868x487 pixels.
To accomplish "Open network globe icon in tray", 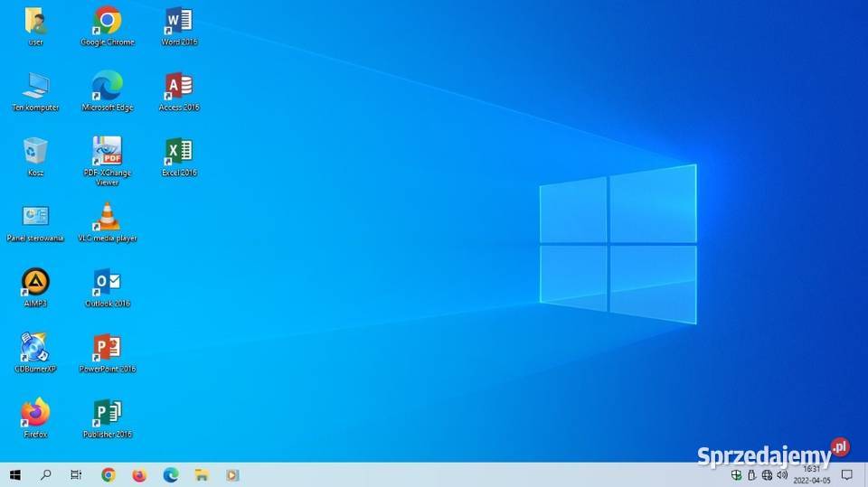I will click(x=767, y=475).
